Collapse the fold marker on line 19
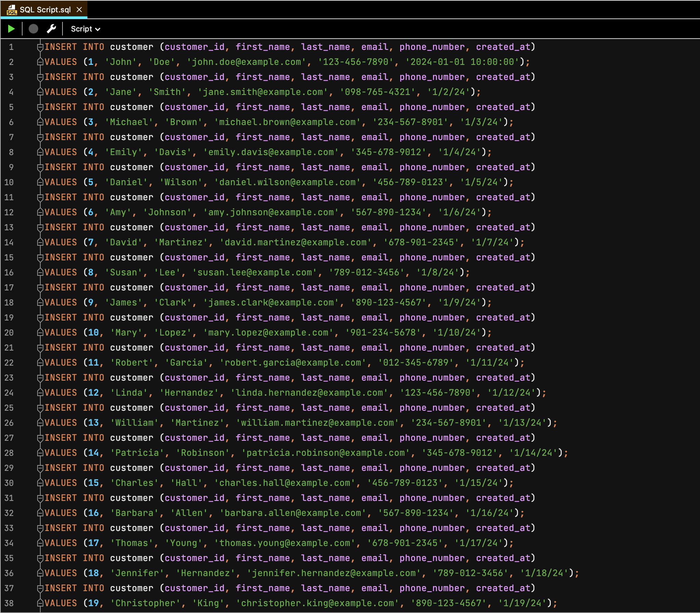The image size is (700, 613). point(40,318)
